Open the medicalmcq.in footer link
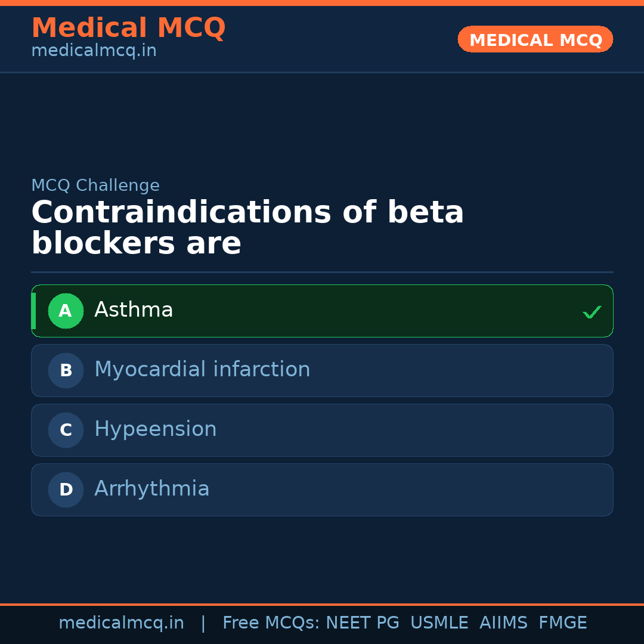This screenshot has height=644, width=644. [121, 623]
